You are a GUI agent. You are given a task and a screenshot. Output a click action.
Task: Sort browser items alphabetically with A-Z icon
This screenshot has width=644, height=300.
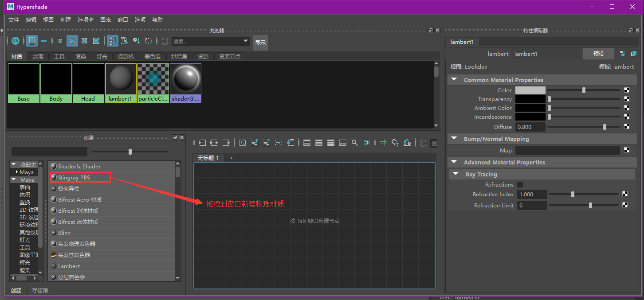pos(113,41)
